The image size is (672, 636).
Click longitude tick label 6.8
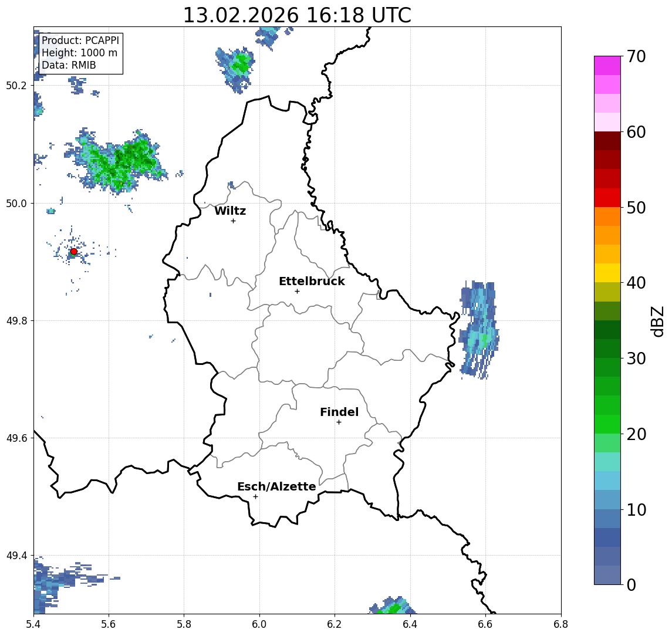pyautogui.click(x=561, y=624)
